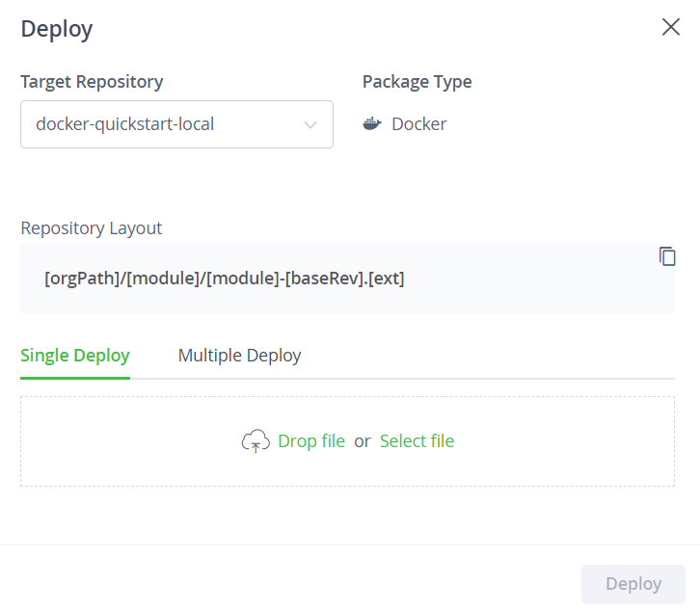Switch to the Single Deploy tab
This screenshot has width=700, height=612.
(x=75, y=356)
